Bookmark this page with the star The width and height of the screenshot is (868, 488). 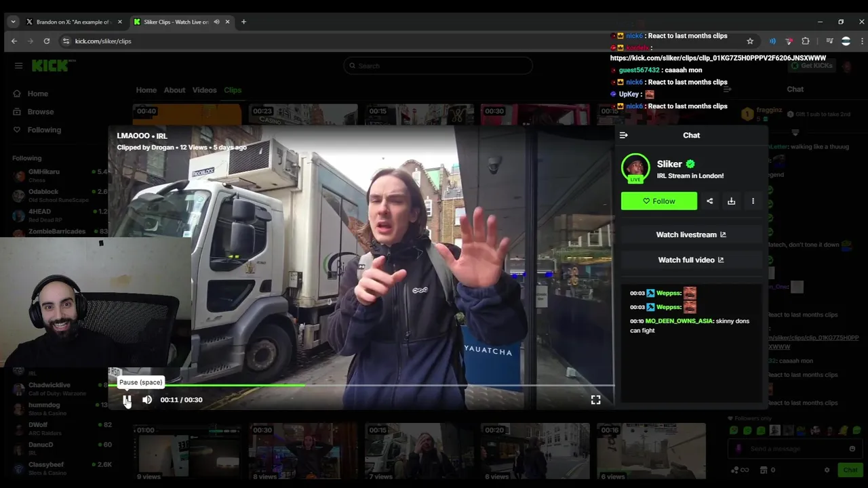(750, 41)
